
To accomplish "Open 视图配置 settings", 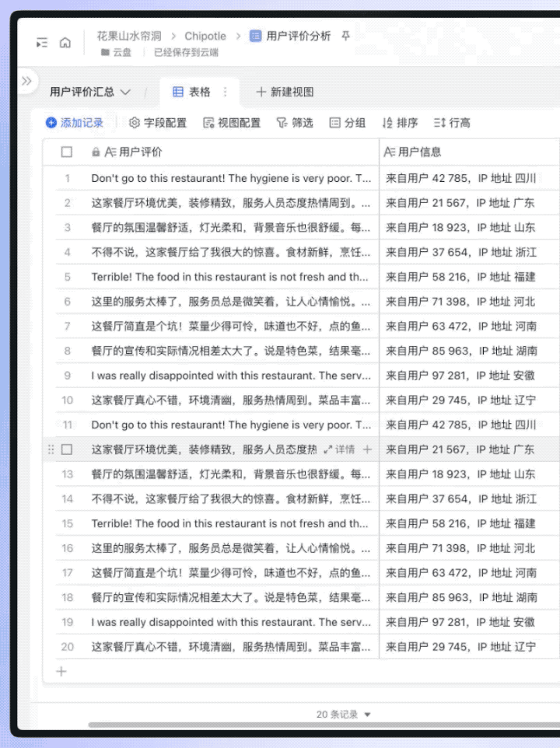I will click(233, 123).
